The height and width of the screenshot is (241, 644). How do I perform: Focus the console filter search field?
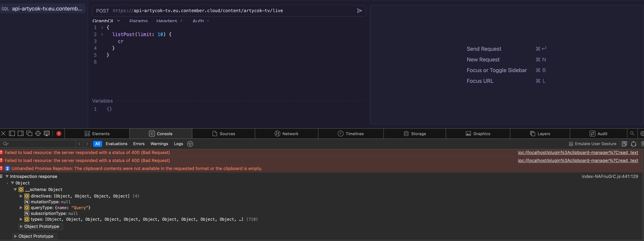(38, 144)
